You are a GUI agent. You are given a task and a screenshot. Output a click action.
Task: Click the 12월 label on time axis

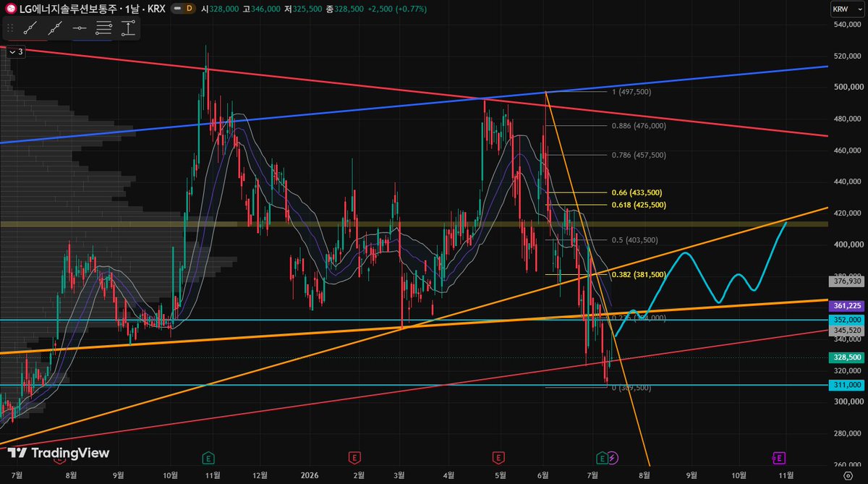(x=260, y=475)
